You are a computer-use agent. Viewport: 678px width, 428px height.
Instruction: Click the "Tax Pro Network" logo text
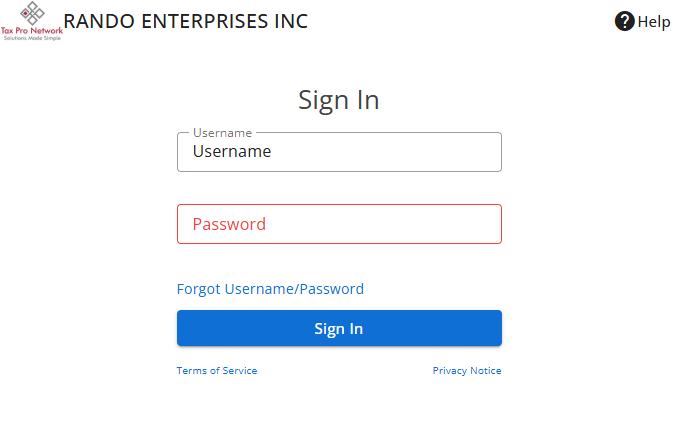pos(32,31)
